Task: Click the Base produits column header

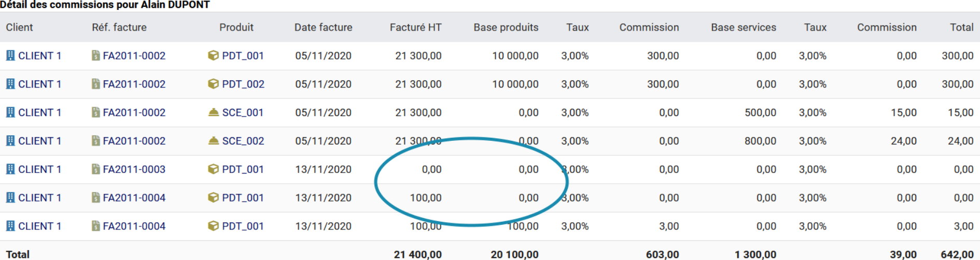Action: [x=506, y=27]
